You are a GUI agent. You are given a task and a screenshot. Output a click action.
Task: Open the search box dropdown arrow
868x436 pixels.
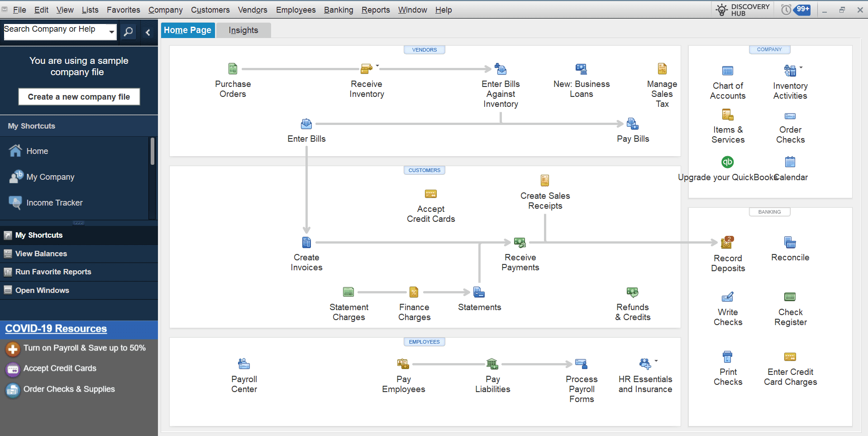pos(111,32)
